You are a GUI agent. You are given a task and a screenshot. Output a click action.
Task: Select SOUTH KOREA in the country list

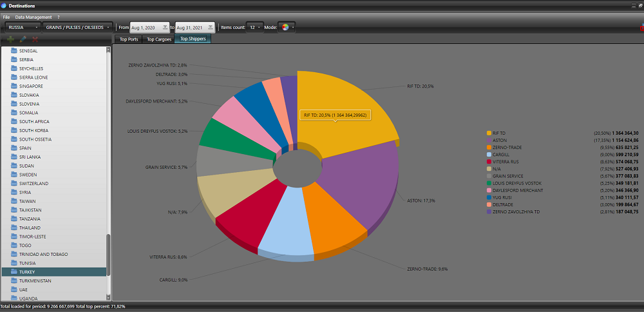click(x=53, y=130)
